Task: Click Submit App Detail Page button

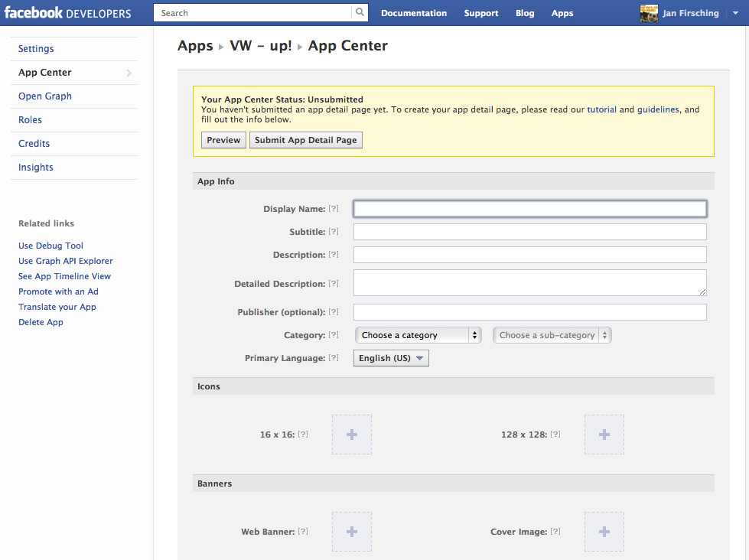Action: coord(306,140)
